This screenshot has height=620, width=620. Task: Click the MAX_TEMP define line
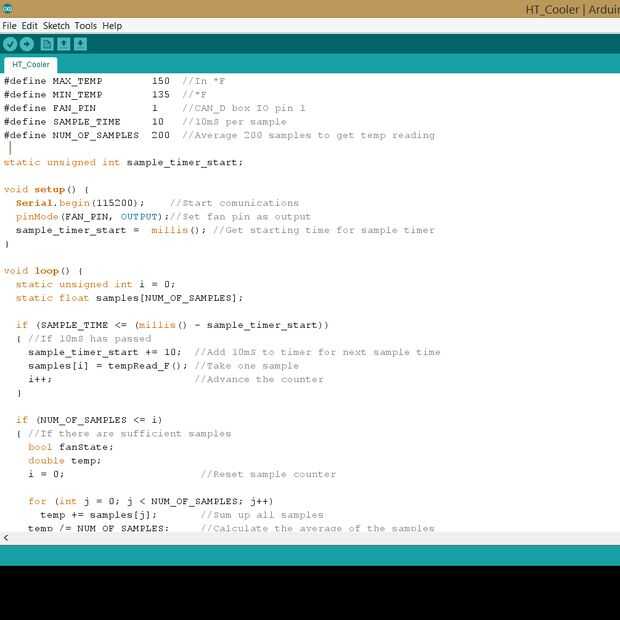point(114,81)
